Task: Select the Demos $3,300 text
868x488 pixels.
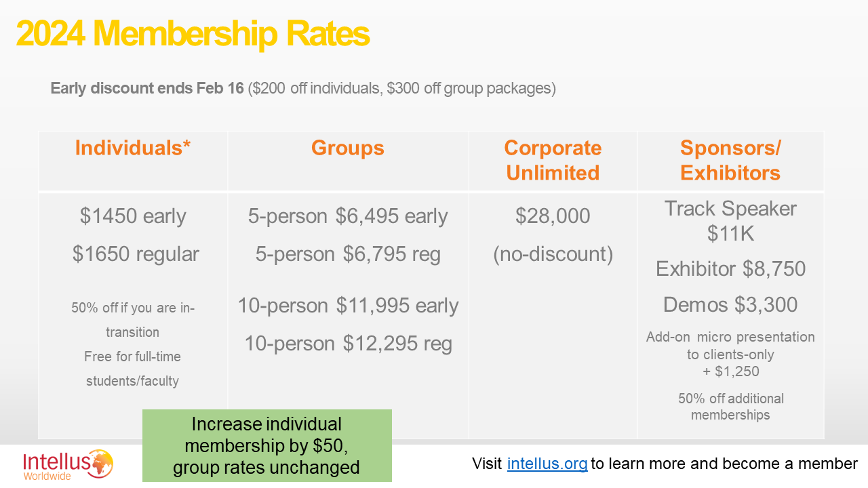Action: 730,305
